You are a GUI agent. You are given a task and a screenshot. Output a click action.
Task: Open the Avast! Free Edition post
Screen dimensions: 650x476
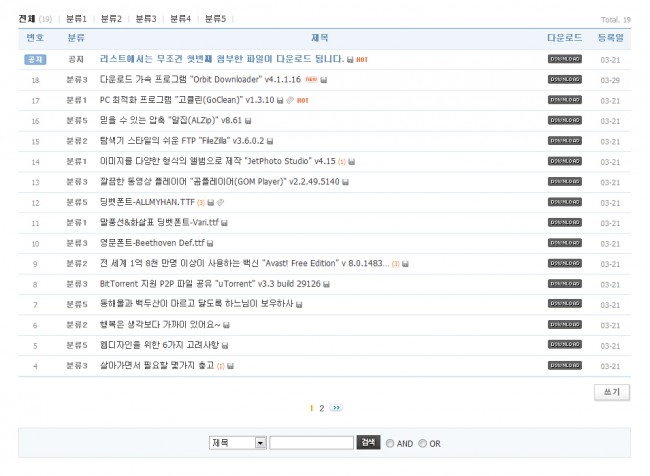point(245,263)
